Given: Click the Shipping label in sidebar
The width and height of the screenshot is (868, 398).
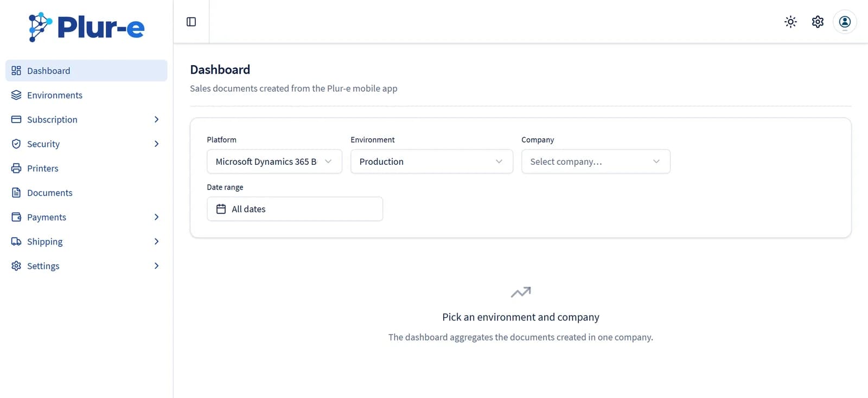Looking at the screenshot, I should tap(45, 242).
